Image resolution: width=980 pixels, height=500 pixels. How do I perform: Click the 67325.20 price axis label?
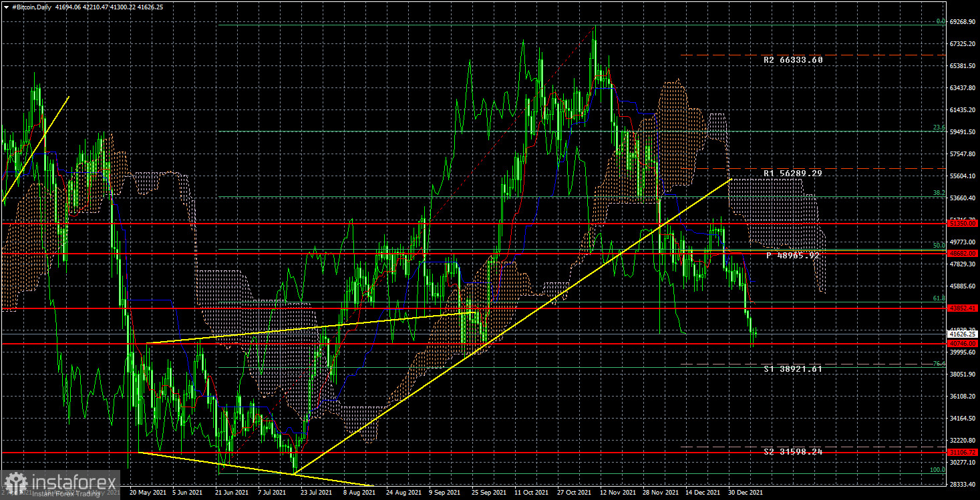(x=963, y=44)
